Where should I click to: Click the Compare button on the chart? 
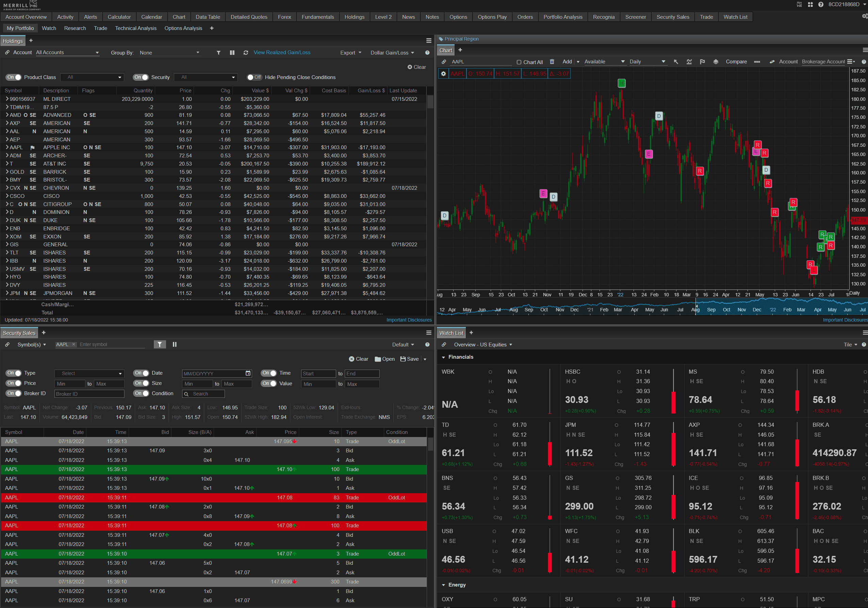point(736,62)
